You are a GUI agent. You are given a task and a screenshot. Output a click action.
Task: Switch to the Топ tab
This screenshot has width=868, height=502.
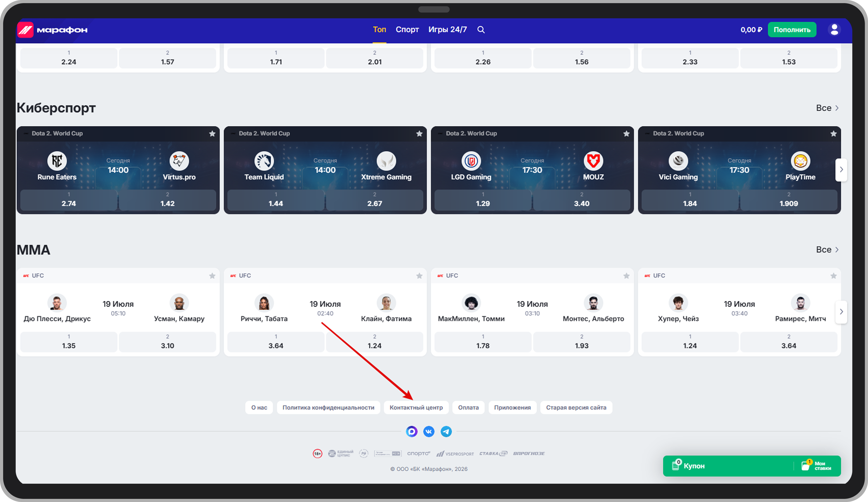point(379,30)
